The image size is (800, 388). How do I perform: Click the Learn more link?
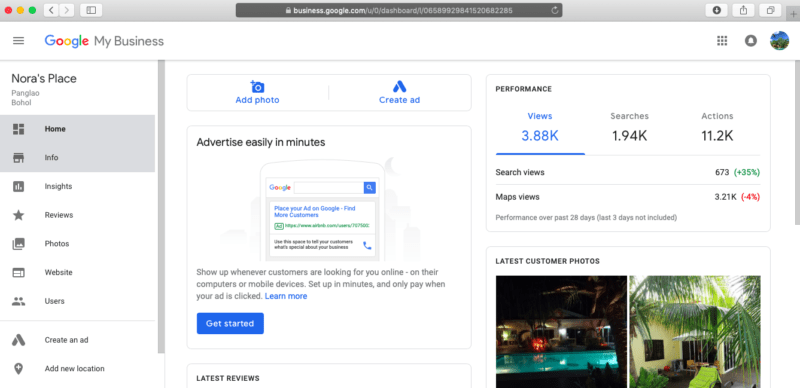[x=286, y=296]
